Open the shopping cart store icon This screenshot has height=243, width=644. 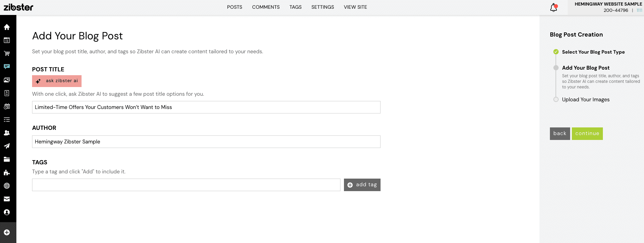point(7,53)
